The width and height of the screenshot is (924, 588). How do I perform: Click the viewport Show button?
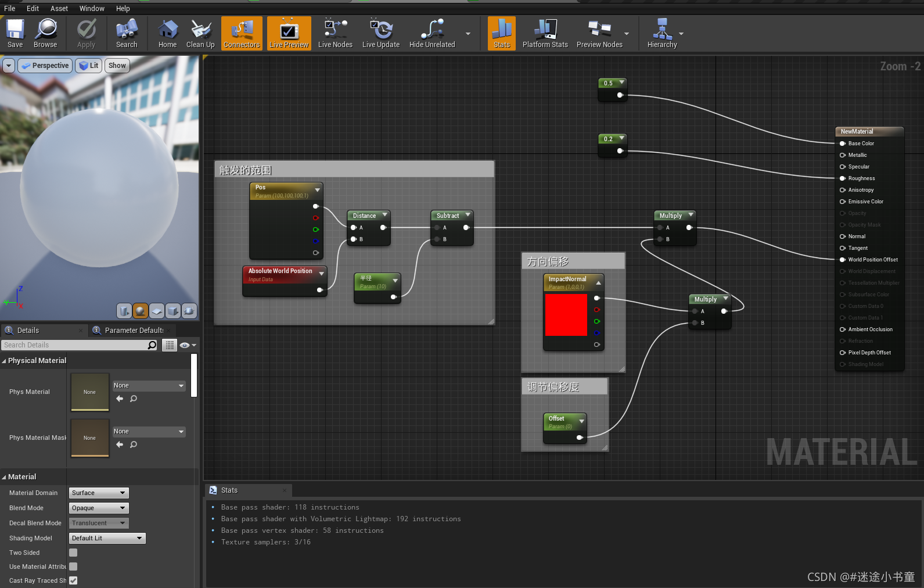117,66
